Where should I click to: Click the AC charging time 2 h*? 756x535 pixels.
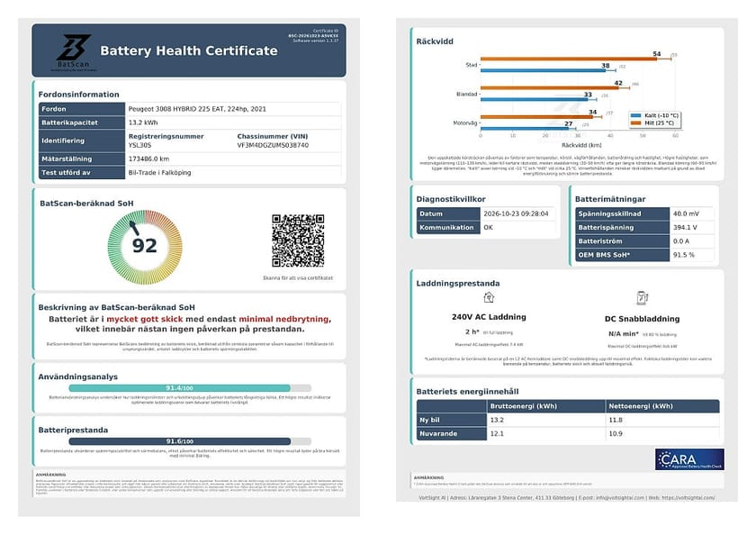[x=472, y=332]
